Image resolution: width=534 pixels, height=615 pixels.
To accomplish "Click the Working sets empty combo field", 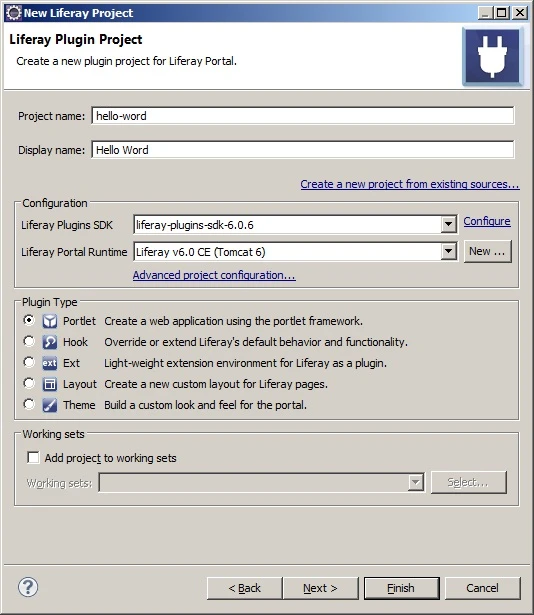I will [x=261, y=482].
